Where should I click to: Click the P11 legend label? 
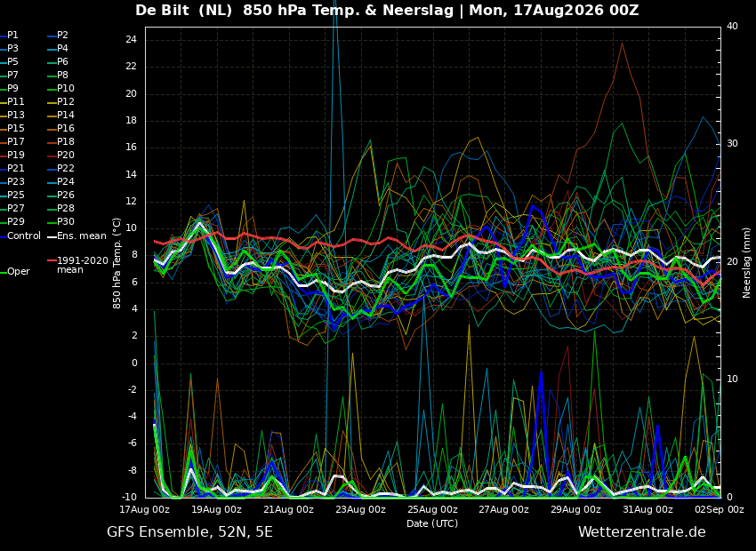[15, 101]
